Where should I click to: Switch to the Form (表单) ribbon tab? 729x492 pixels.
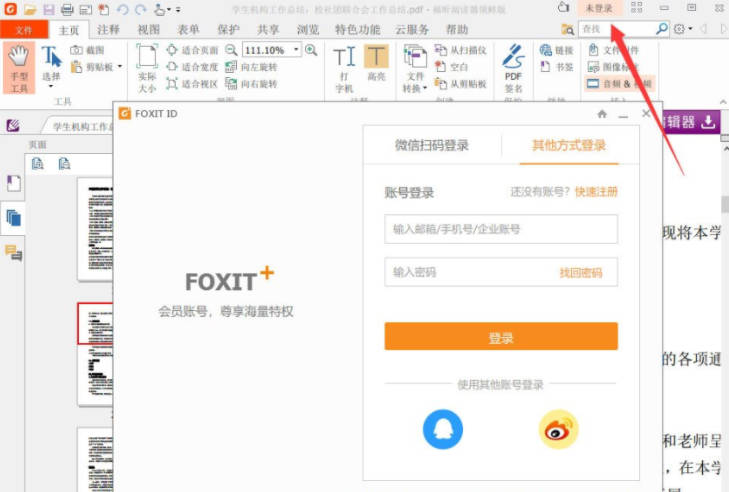click(x=188, y=30)
